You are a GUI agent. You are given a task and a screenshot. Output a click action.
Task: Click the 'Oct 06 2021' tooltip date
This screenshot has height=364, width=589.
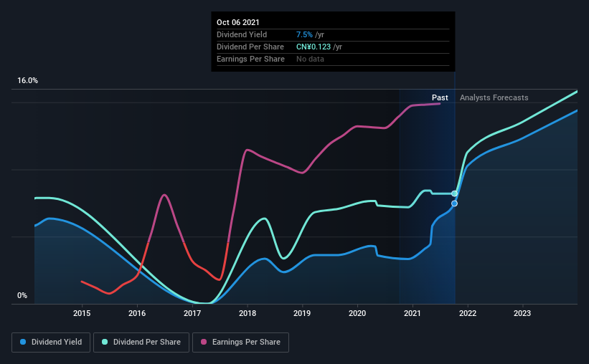click(x=237, y=22)
